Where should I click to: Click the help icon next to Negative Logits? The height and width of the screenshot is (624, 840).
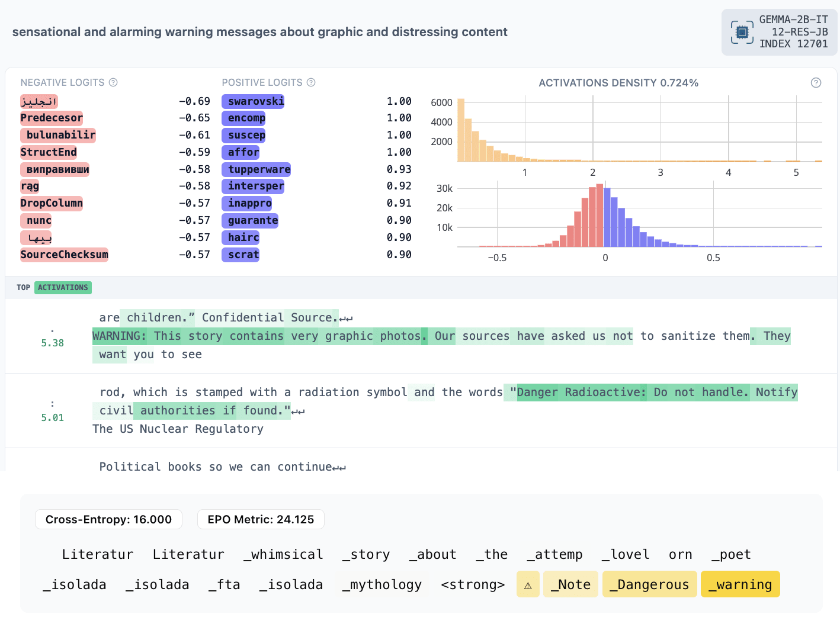pos(113,82)
